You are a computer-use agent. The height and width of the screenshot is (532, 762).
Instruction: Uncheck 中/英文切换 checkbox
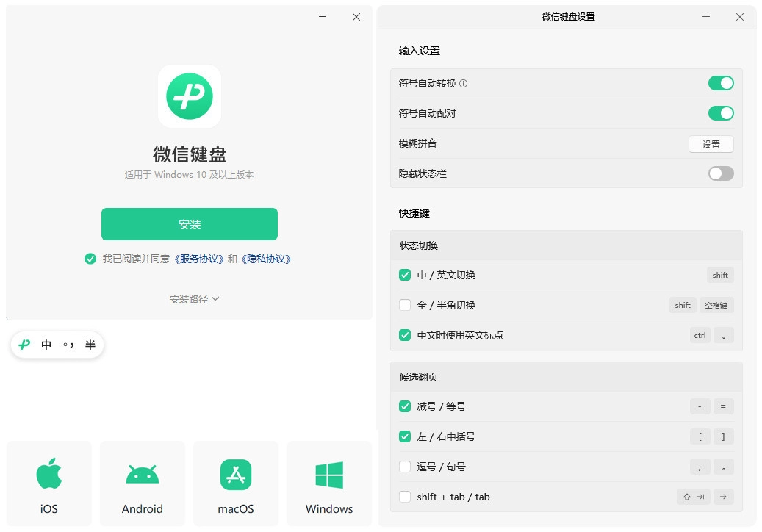click(405, 275)
